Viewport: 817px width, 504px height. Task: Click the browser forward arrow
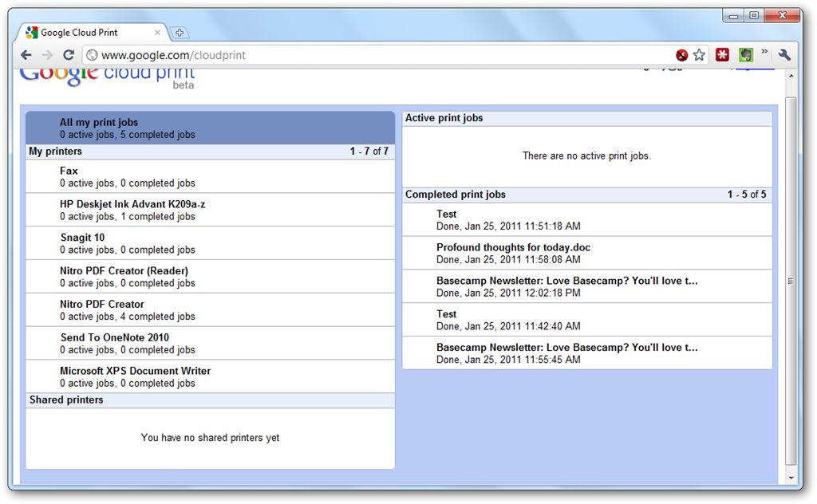(x=47, y=55)
